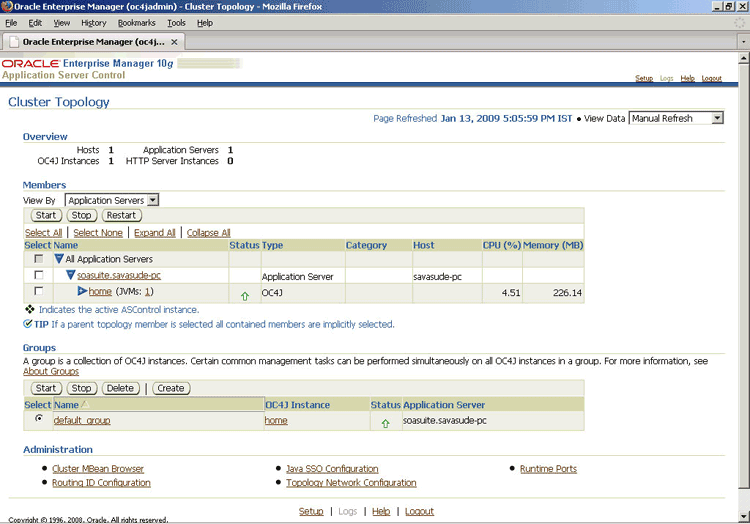Screen dimensions: 750x524
Task: Click the green status arrow in default_group row
Action: [x=386, y=424]
